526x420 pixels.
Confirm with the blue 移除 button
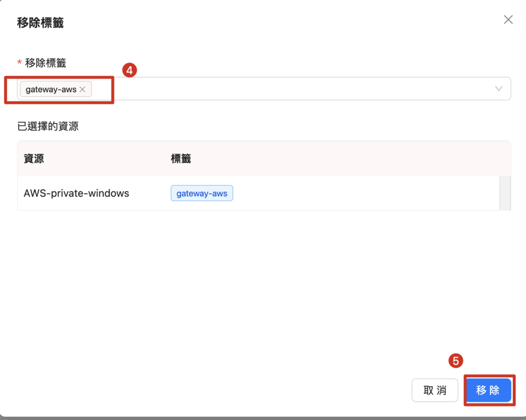[x=488, y=390]
